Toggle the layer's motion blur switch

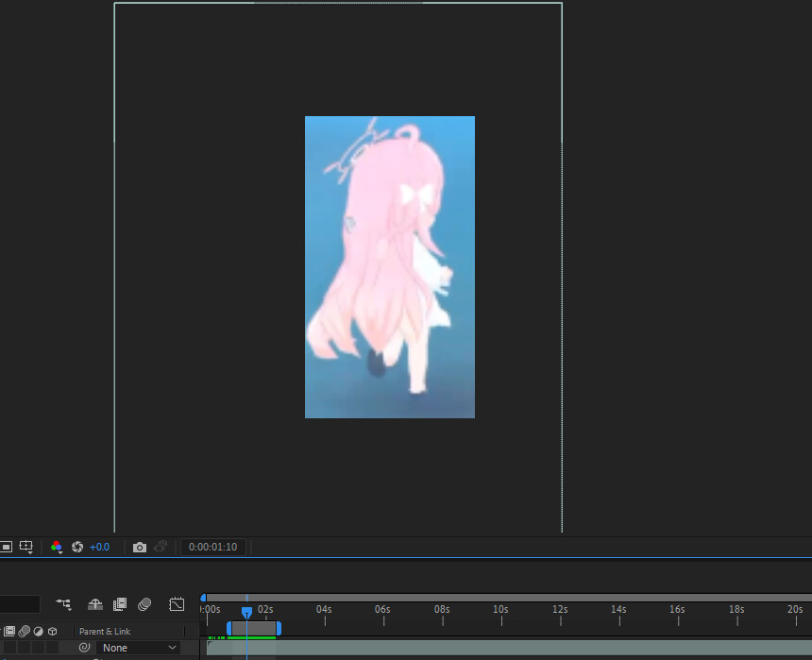click(x=24, y=648)
